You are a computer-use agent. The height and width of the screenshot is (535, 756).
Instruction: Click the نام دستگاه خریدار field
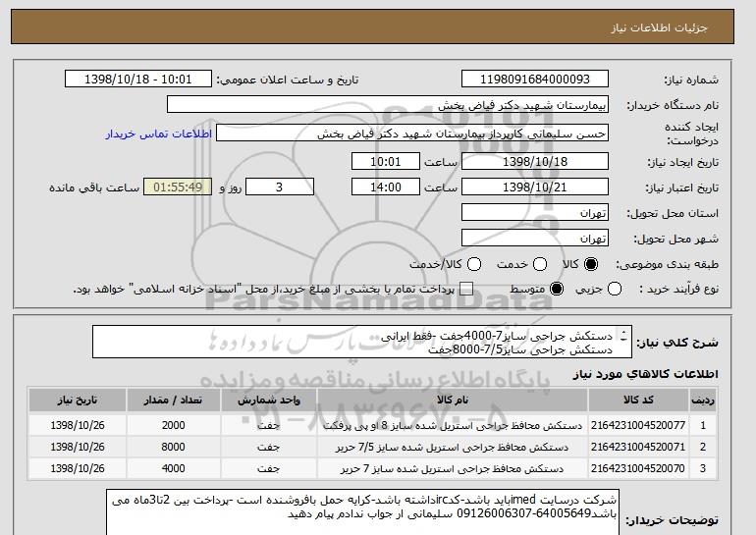[x=388, y=105]
